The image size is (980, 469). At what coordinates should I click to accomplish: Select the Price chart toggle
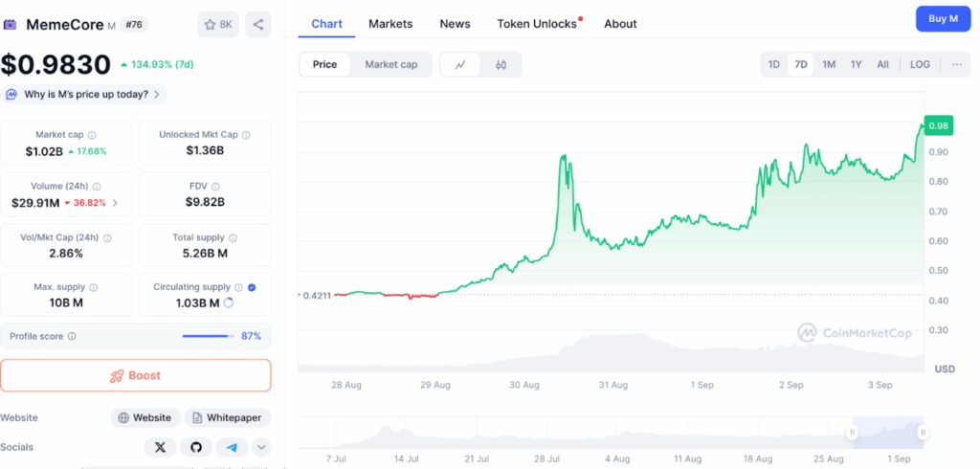[x=324, y=65]
